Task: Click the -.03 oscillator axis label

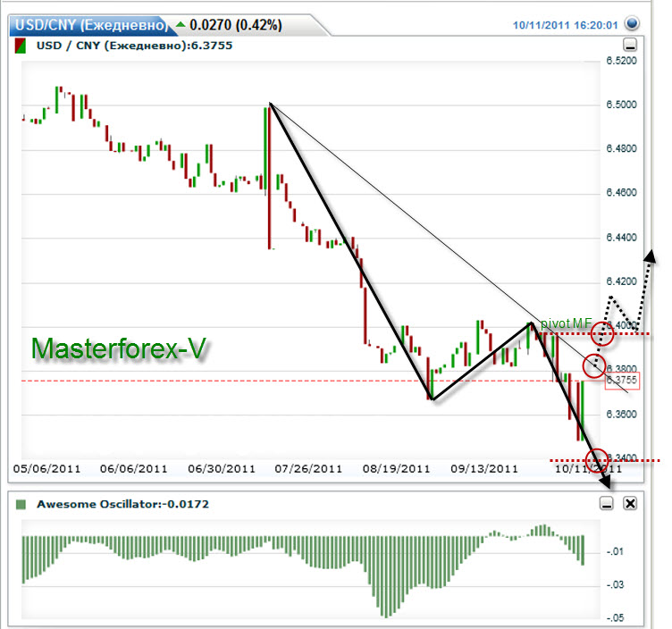Action: click(x=615, y=585)
